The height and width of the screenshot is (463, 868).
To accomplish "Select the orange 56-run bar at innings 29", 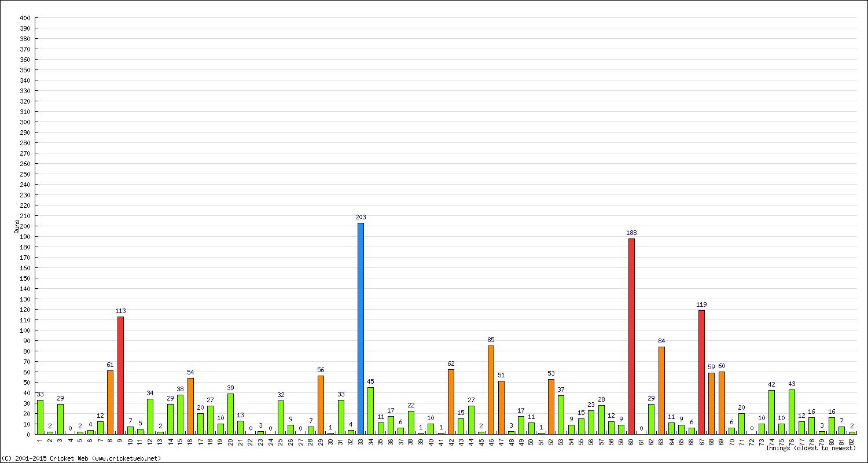I will 321,405.
